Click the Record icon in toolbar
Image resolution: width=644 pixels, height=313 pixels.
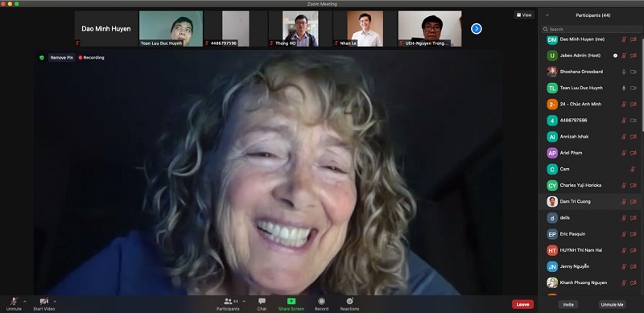coord(321,301)
